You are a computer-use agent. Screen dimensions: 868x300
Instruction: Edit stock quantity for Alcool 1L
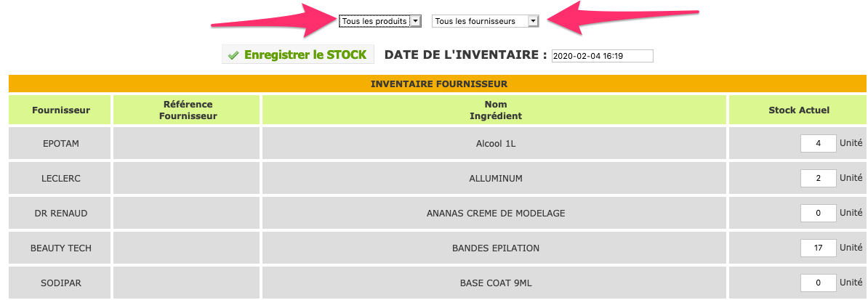click(818, 143)
